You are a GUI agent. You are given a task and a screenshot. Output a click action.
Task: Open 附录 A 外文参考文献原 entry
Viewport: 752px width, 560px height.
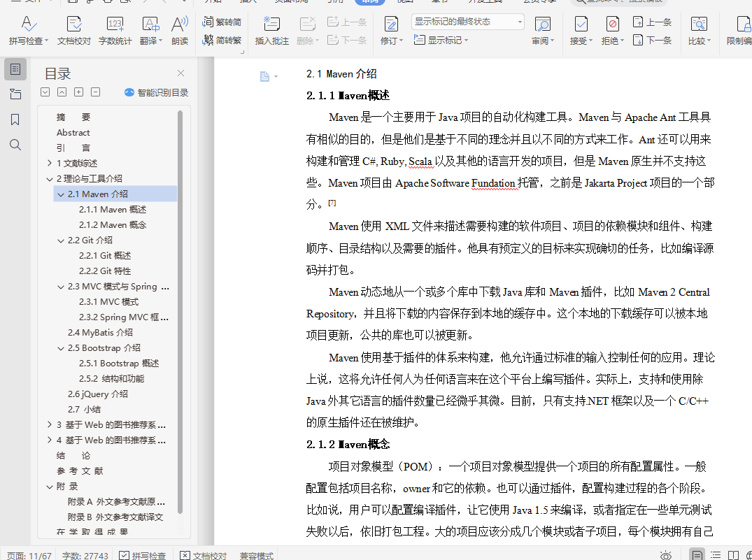pyautogui.click(x=117, y=501)
